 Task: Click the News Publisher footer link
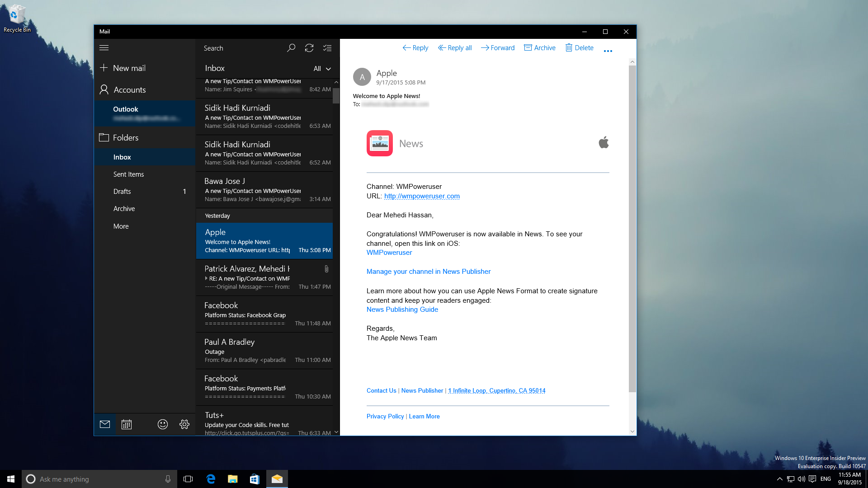click(422, 391)
